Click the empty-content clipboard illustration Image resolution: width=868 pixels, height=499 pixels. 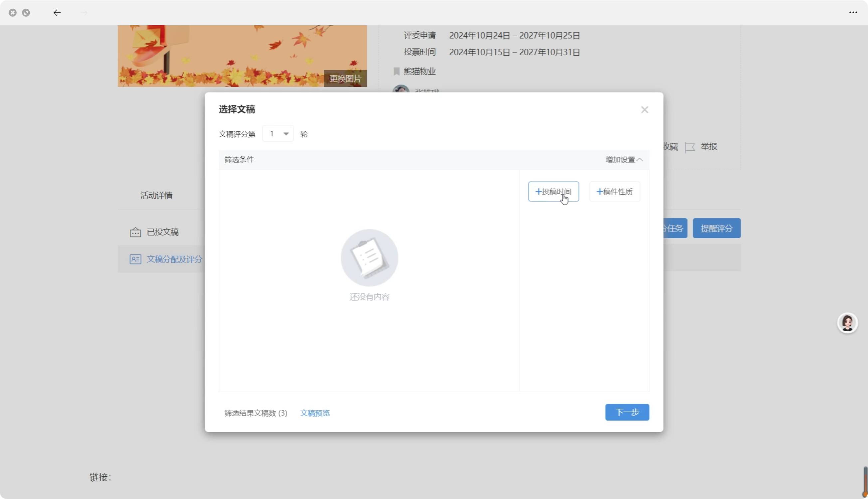[x=369, y=258]
